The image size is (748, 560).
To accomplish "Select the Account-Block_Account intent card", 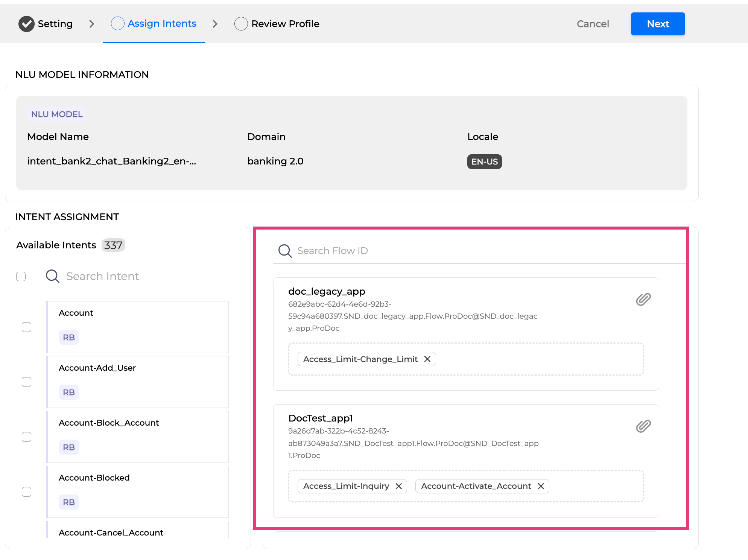I will tap(137, 437).
